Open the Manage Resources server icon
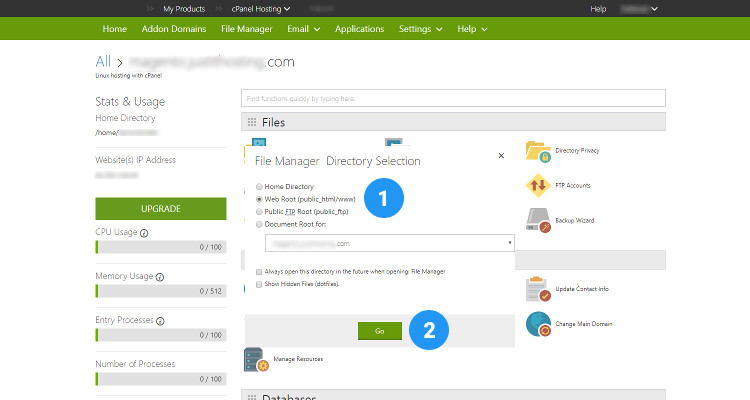The width and height of the screenshot is (750, 400). (256, 359)
